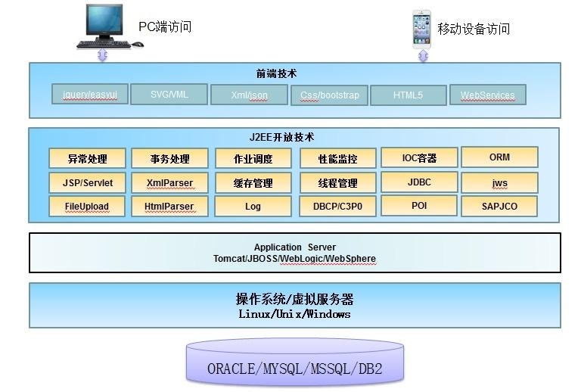Click the 事务处理 module box
The width and height of the screenshot is (581, 392).
(x=169, y=159)
